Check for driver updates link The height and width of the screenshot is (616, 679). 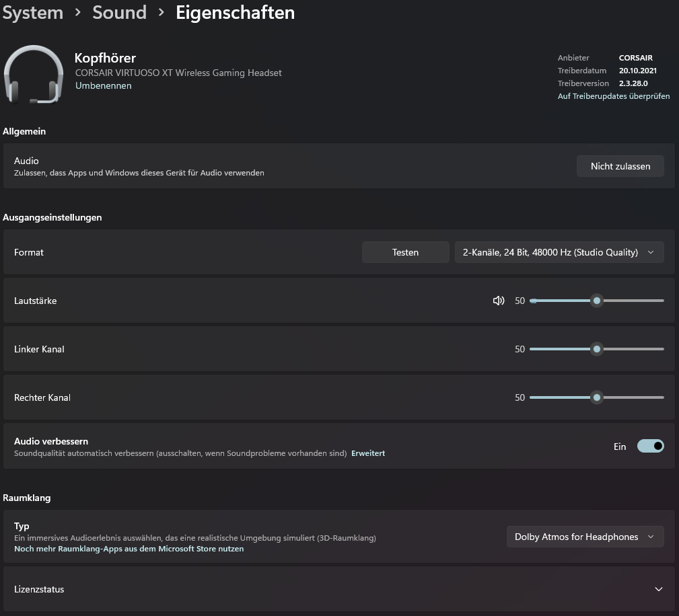point(613,96)
